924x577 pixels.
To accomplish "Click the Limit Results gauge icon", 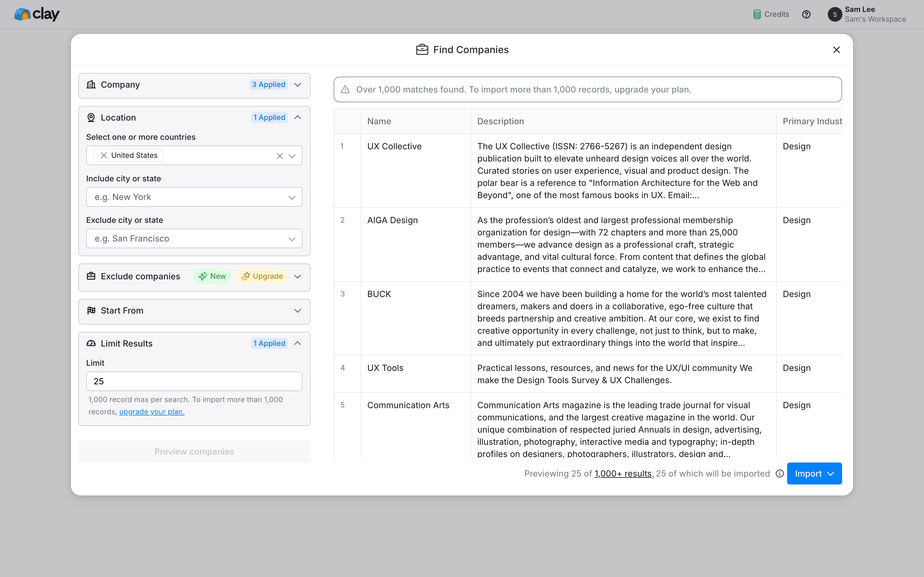I will click(91, 343).
